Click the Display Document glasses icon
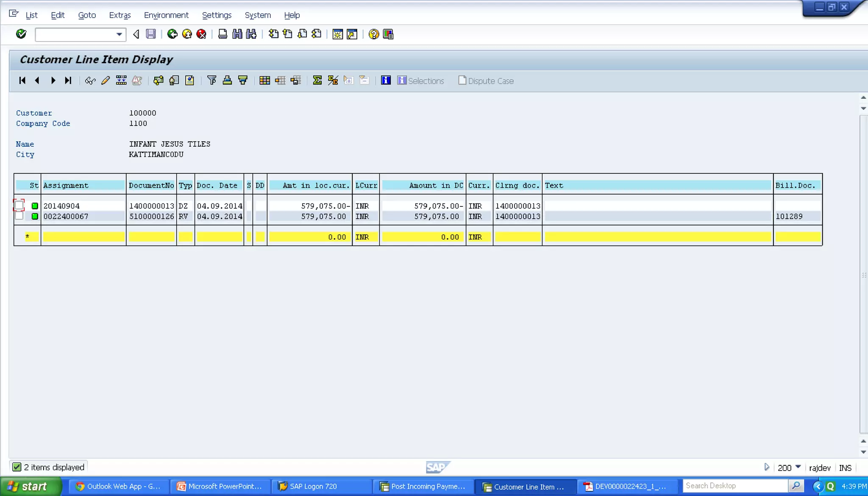The height and width of the screenshot is (496, 868). [x=90, y=81]
